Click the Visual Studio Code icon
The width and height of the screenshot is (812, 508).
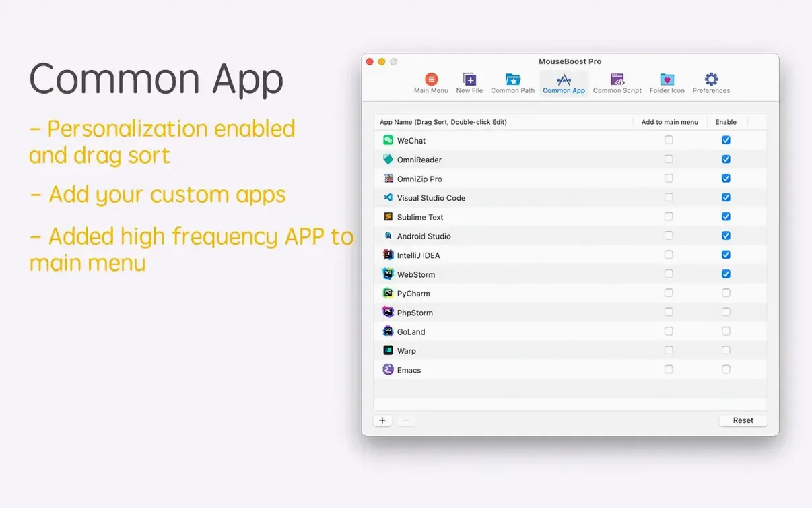tap(388, 197)
